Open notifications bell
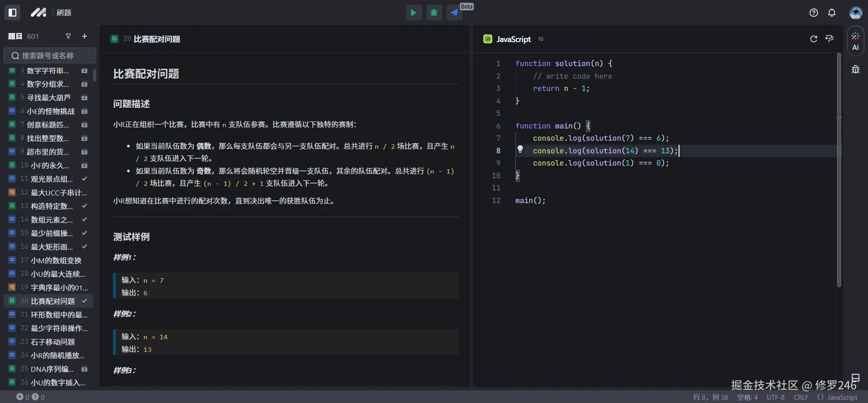 [832, 13]
